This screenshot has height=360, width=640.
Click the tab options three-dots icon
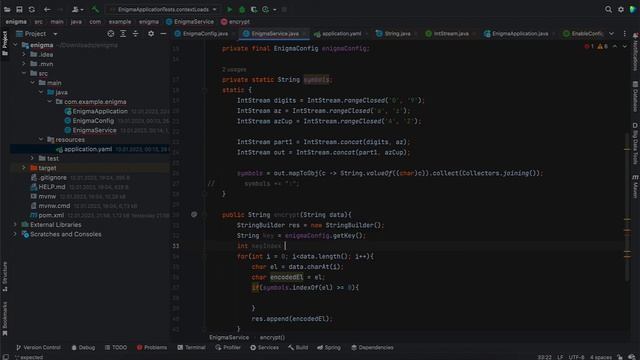pos(624,34)
